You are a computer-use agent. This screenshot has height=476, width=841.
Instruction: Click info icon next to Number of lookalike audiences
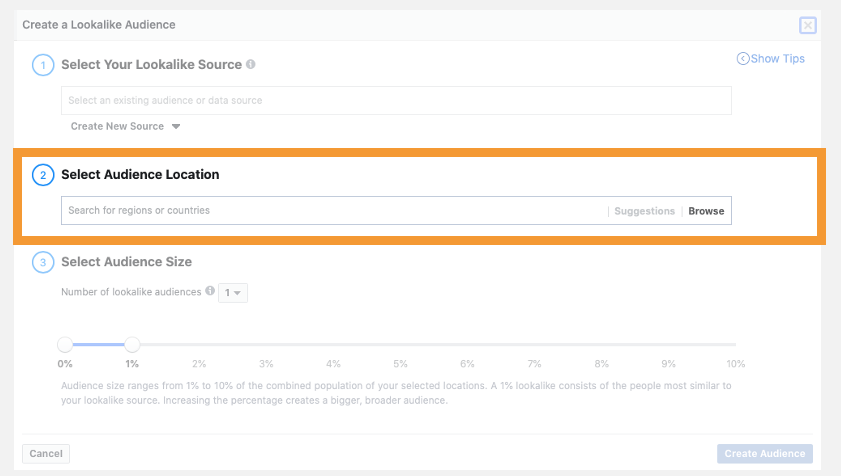[210, 291]
